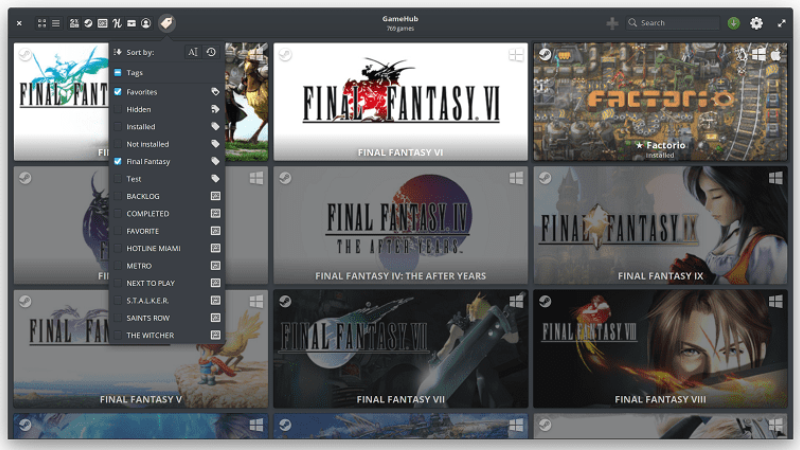
Task: Check the Installed tag
Action: pos(118,127)
